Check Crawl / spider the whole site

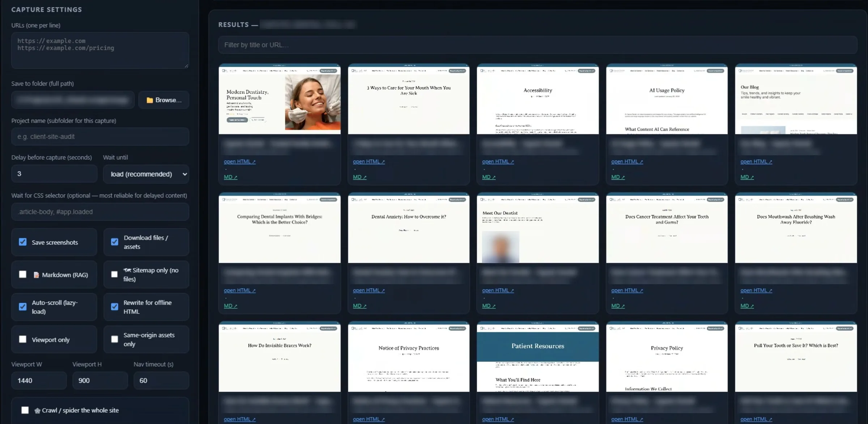25,410
